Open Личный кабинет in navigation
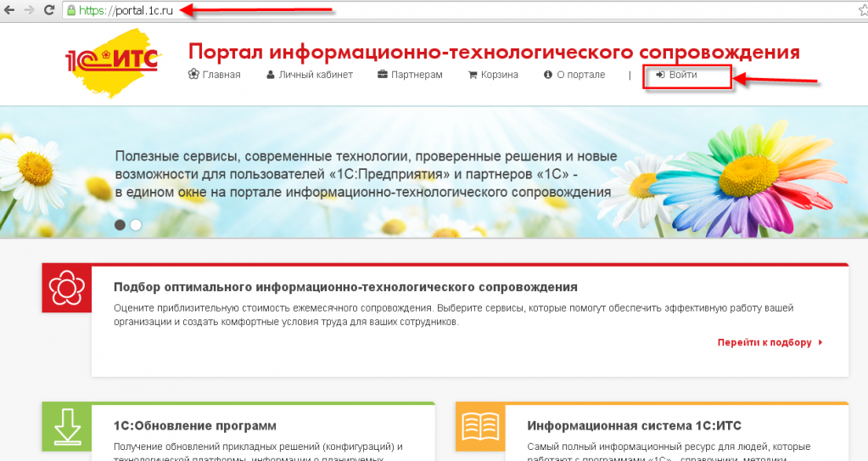 tap(309, 75)
